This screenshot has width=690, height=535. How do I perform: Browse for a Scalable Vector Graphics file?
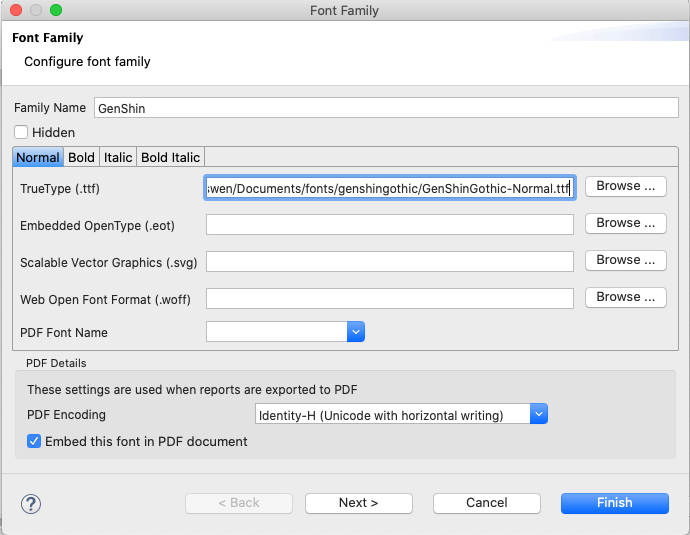point(625,260)
